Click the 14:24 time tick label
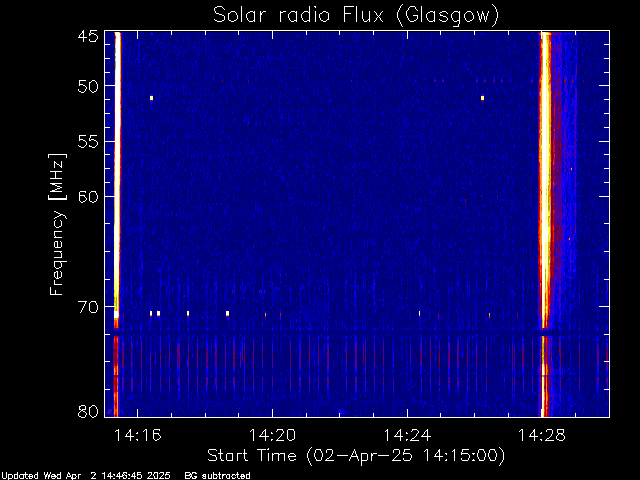 pyautogui.click(x=407, y=436)
